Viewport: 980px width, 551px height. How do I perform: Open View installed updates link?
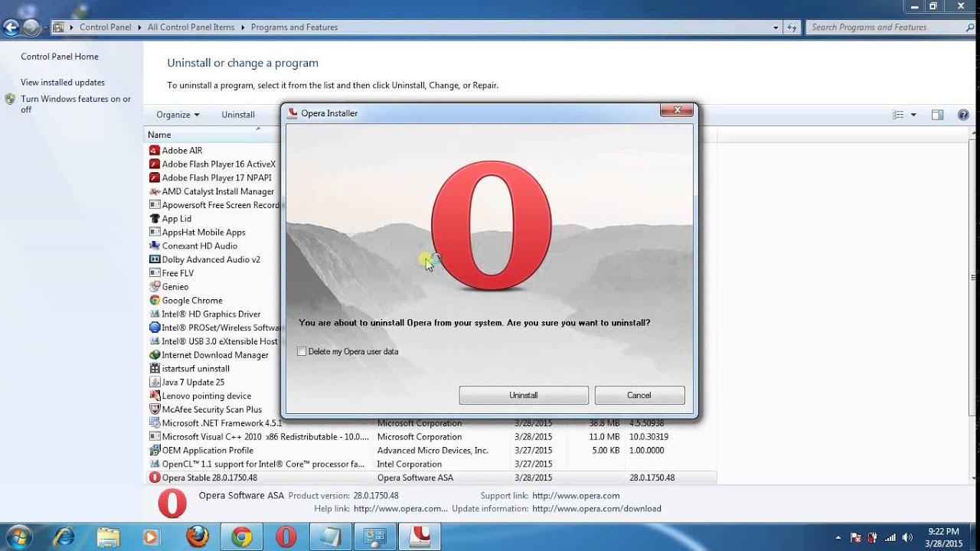point(63,83)
